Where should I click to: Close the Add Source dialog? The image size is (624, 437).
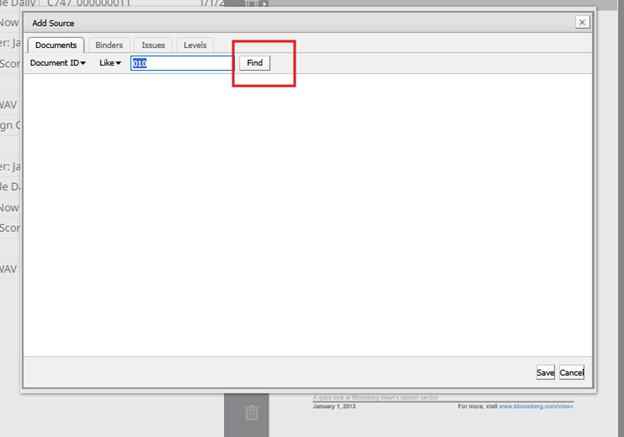582,22
